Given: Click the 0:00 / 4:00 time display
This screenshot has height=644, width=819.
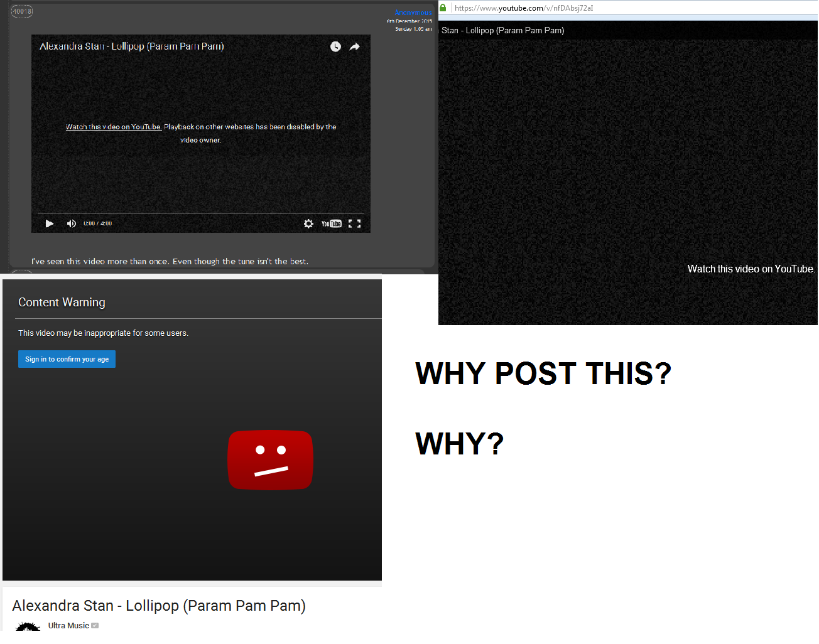Looking at the screenshot, I should click(97, 223).
